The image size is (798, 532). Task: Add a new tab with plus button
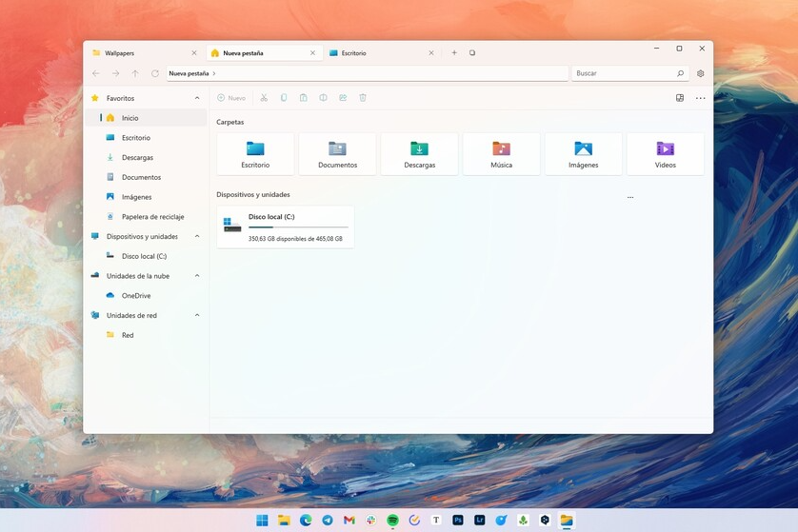(454, 53)
